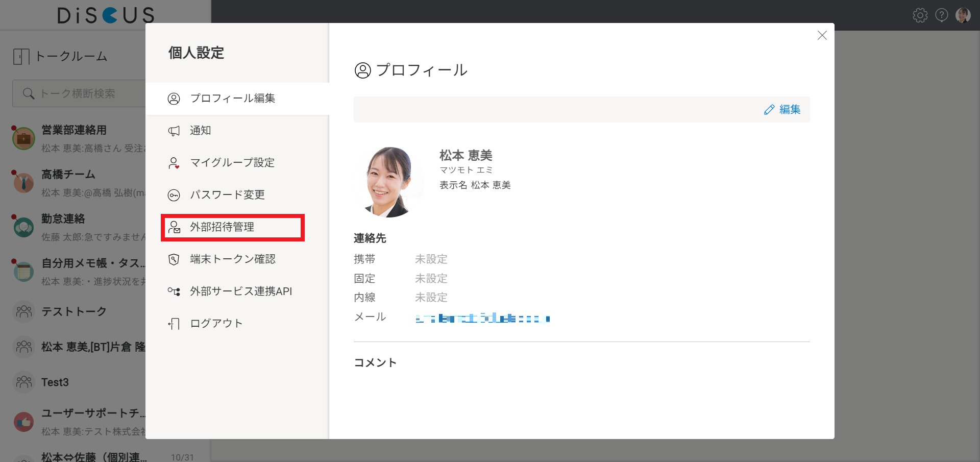Click the necktie avatar icon of 高橋チーム
The image size is (980, 462).
[x=23, y=183]
